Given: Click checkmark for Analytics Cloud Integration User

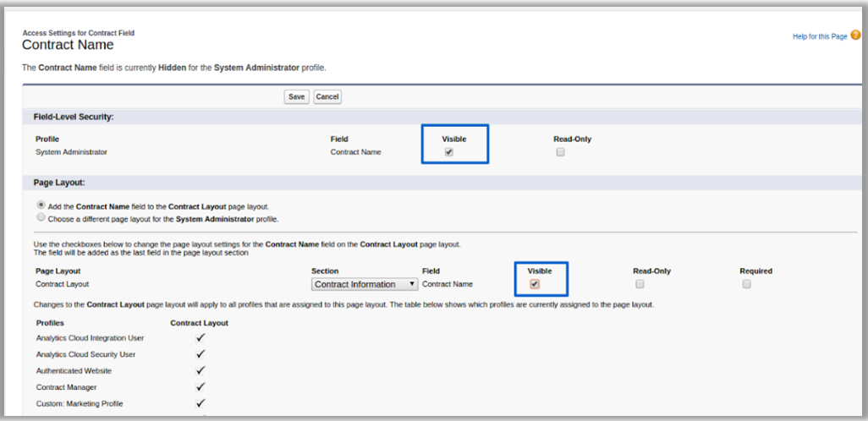Looking at the screenshot, I should (201, 337).
